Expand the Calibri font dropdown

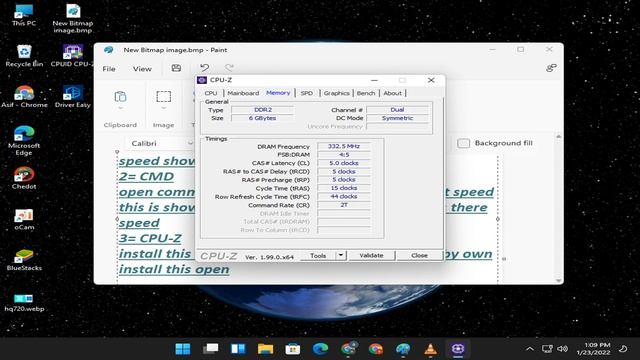pos(190,143)
